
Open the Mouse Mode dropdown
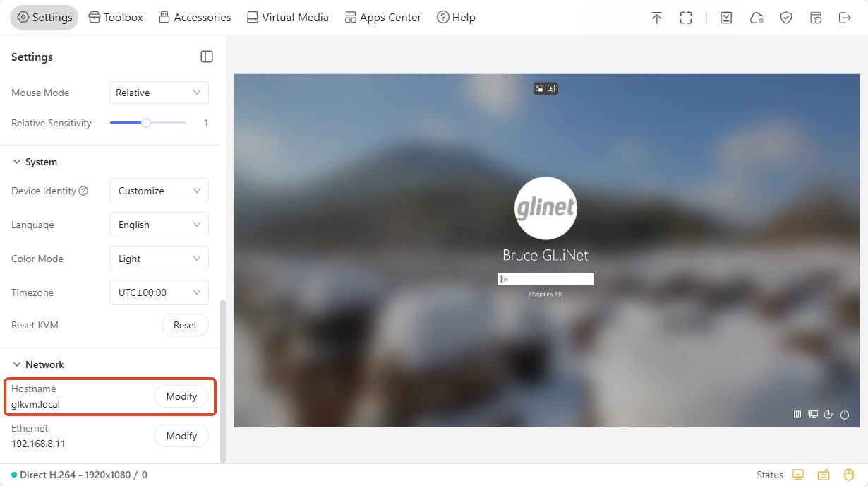click(159, 93)
